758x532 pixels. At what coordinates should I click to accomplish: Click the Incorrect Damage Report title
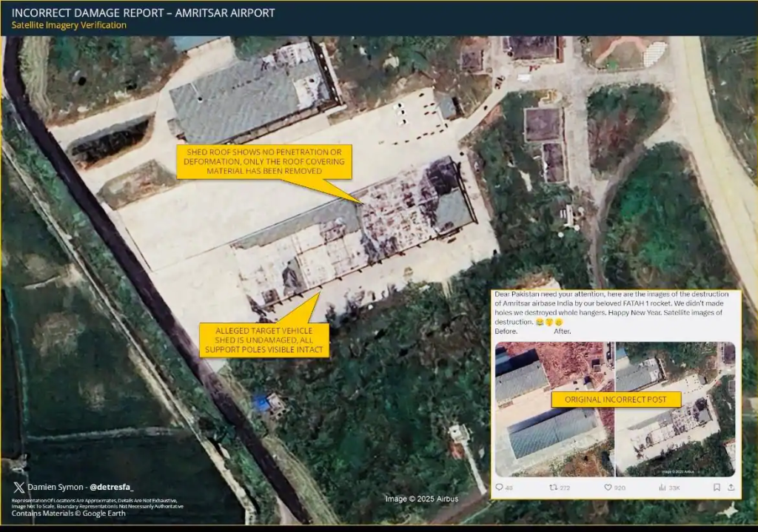coord(143,13)
